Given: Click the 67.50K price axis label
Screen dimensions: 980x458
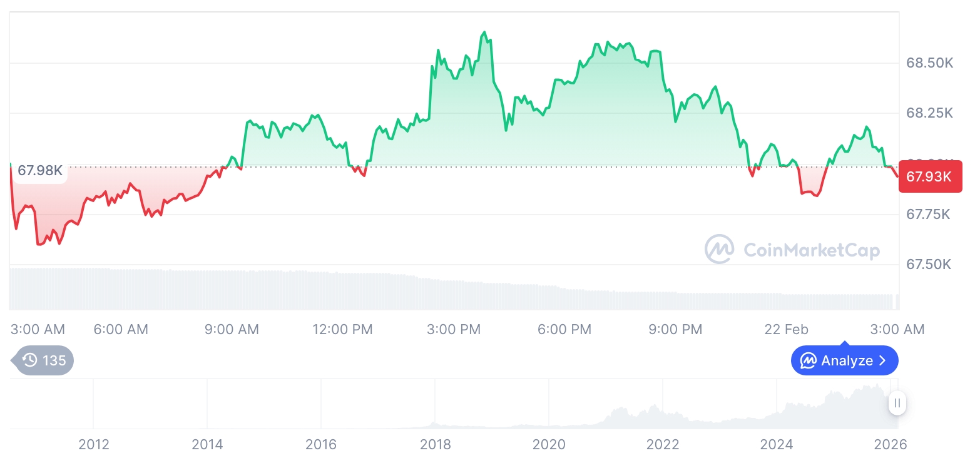Looking at the screenshot, I should click(929, 265).
